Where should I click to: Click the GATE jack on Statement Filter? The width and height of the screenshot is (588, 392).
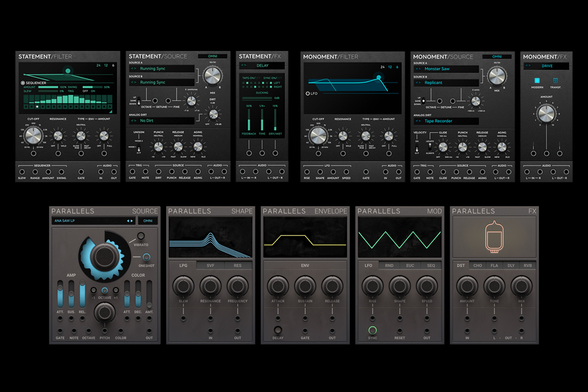(81, 172)
